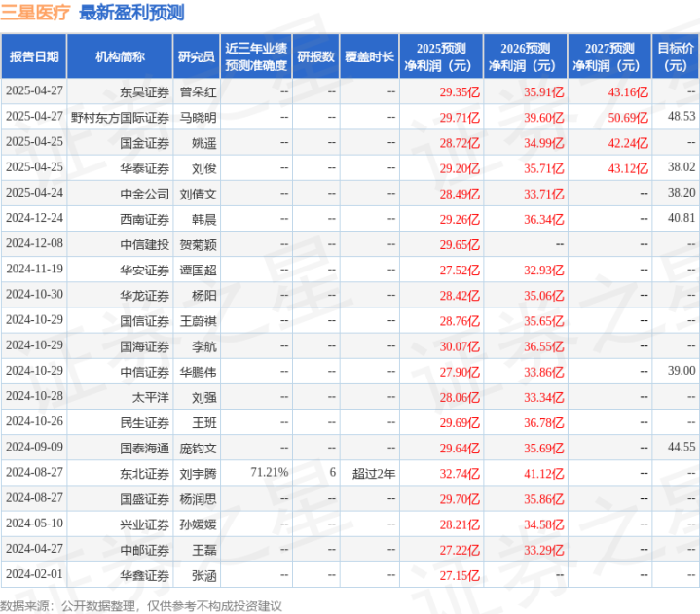Click the 2024-02-01 report date
Screen dimensions: 700x614
[34, 574]
